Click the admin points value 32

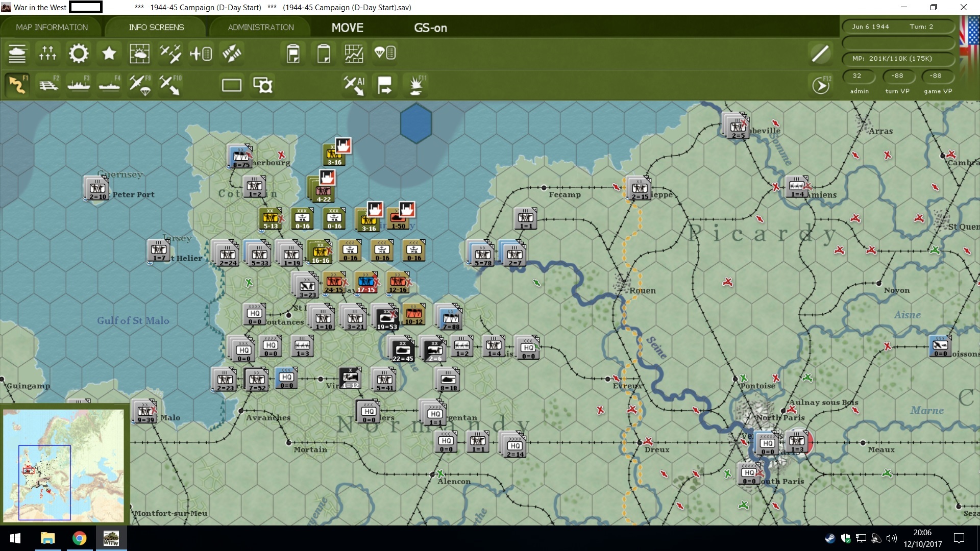click(859, 76)
